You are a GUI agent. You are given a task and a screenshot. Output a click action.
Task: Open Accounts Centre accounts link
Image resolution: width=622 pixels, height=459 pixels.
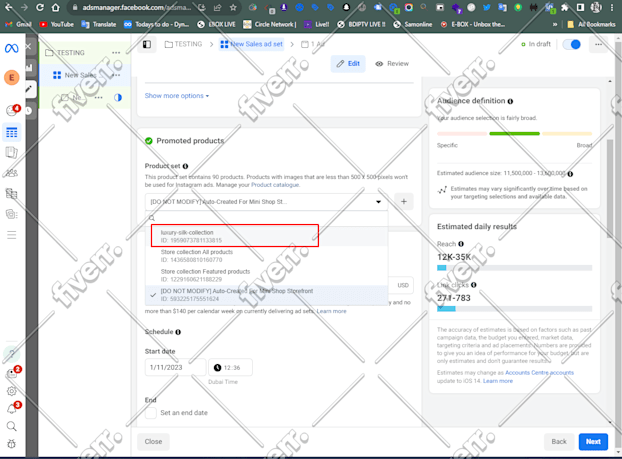click(x=539, y=373)
